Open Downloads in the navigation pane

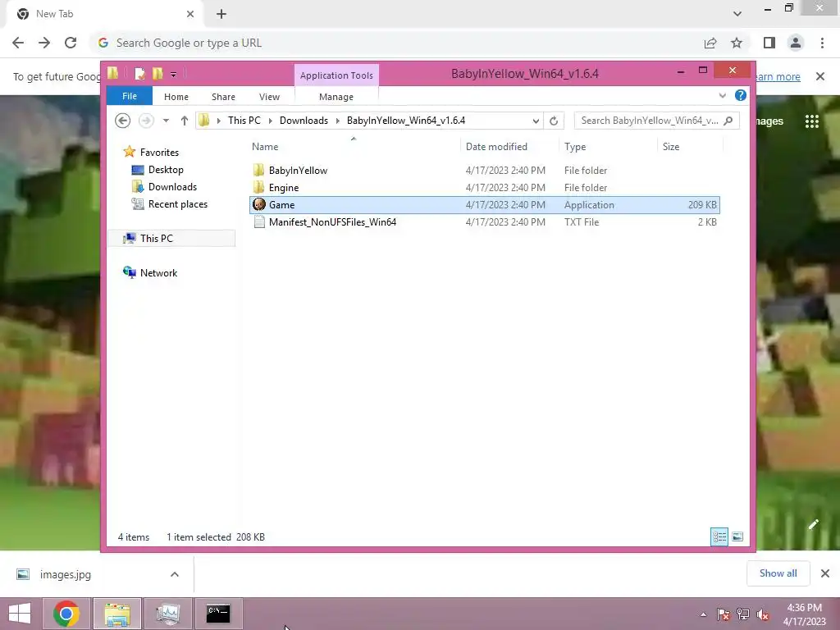pos(172,187)
